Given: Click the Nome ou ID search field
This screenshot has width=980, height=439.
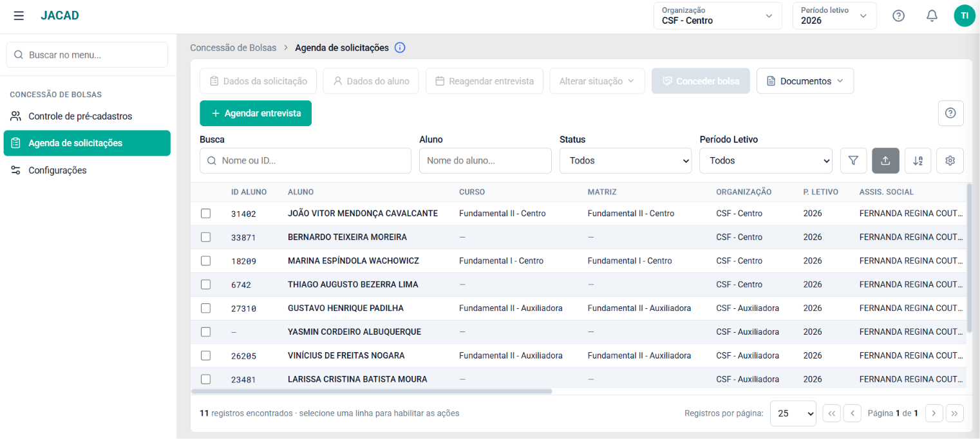Looking at the screenshot, I should click(305, 161).
